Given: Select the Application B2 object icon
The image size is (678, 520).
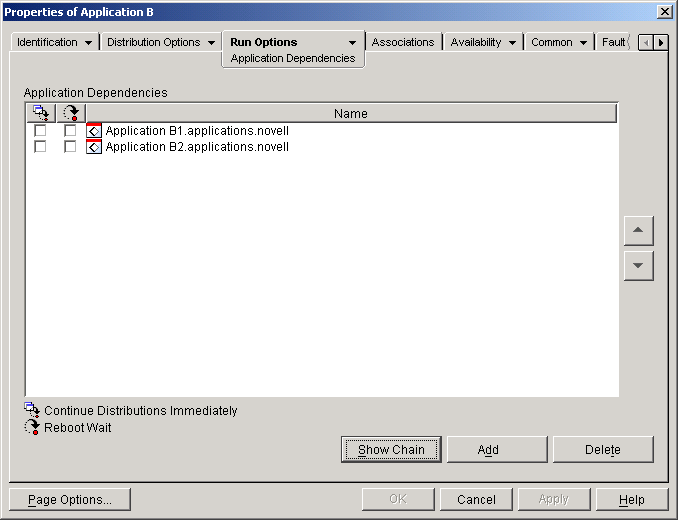Looking at the screenshot, I should coord(94,147).
